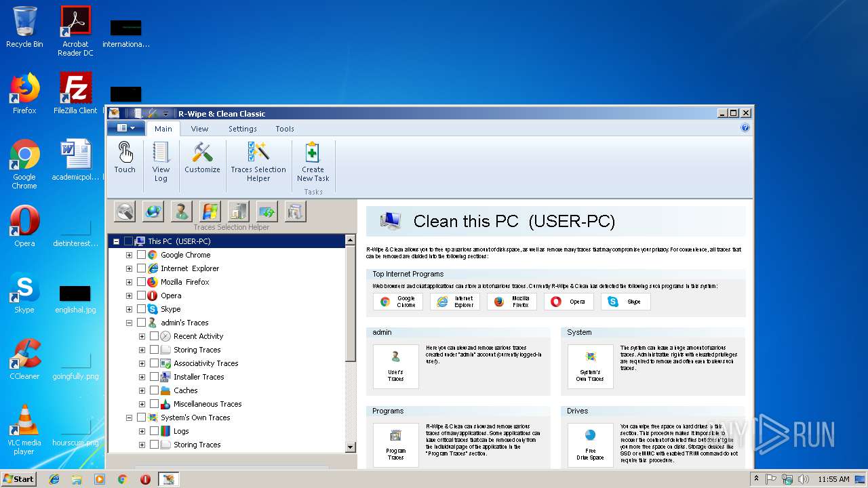Viewport: 868px width, 488px height.
Task: Select Associativity Traces tree item
Action: pos(206,363)
